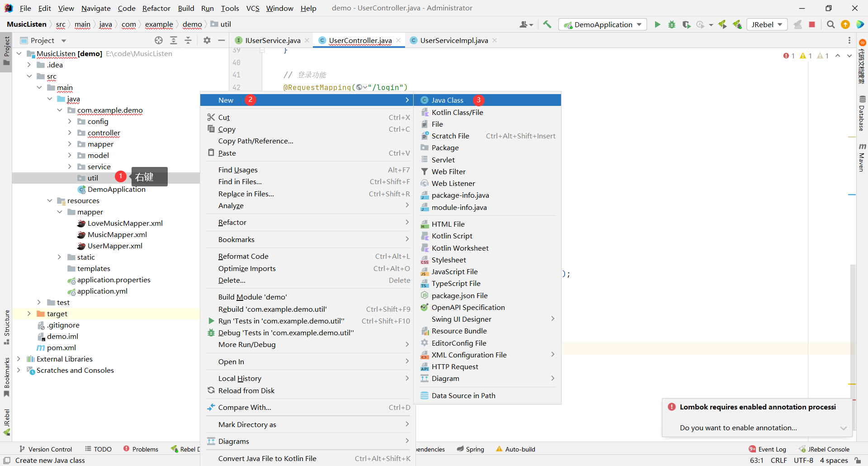This screenshot has width=868, height=466.
Task: Select Reformat Code menu entry
Action: [x=308, y=256]
